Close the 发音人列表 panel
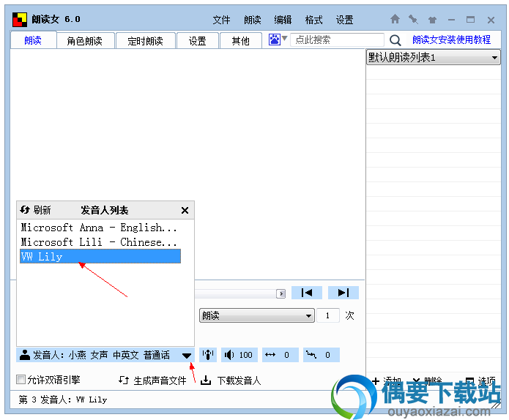Screen dimensions: 509x420 [x=185, y=211]
